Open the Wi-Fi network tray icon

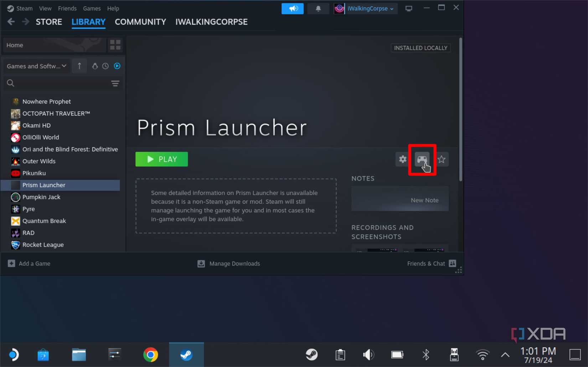point(483,355)
